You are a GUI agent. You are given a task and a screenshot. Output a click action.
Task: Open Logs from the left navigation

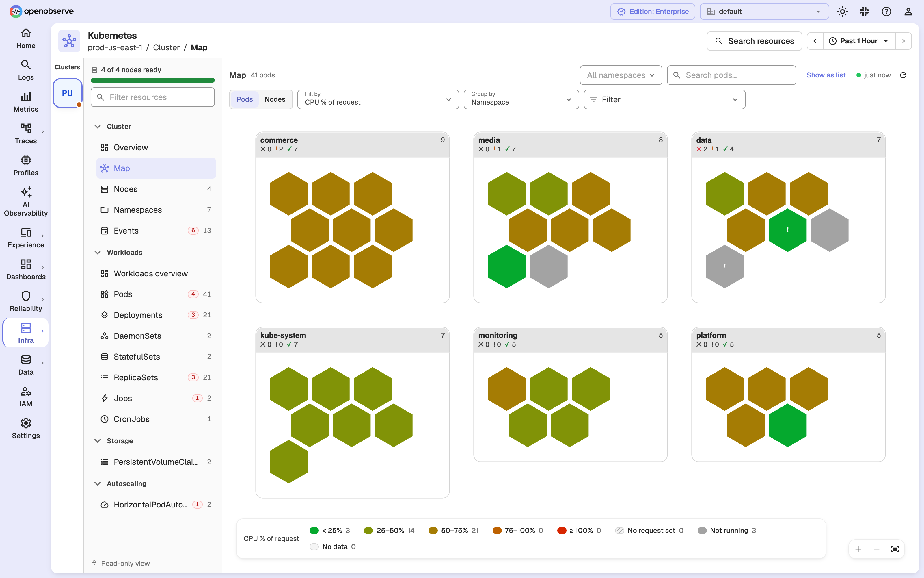[26, 70]
